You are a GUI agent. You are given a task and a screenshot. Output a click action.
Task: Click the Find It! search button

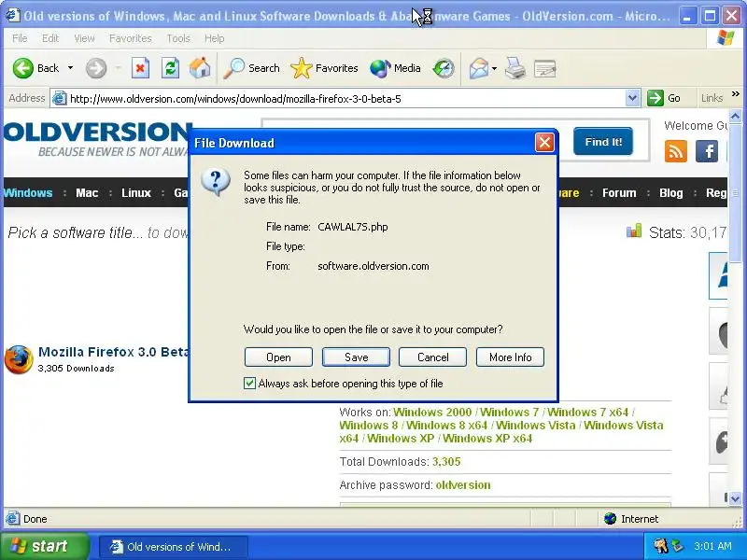603,142
